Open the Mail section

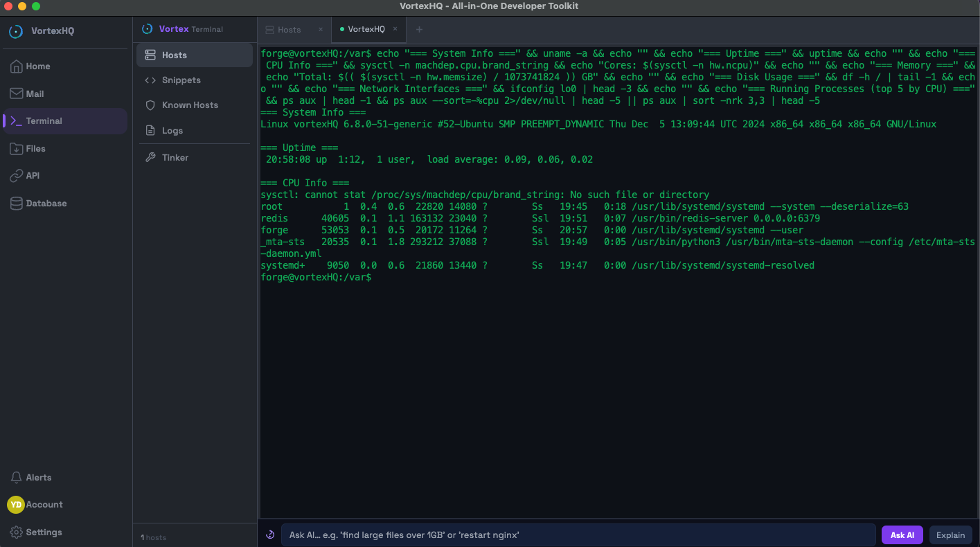point(34,93)
